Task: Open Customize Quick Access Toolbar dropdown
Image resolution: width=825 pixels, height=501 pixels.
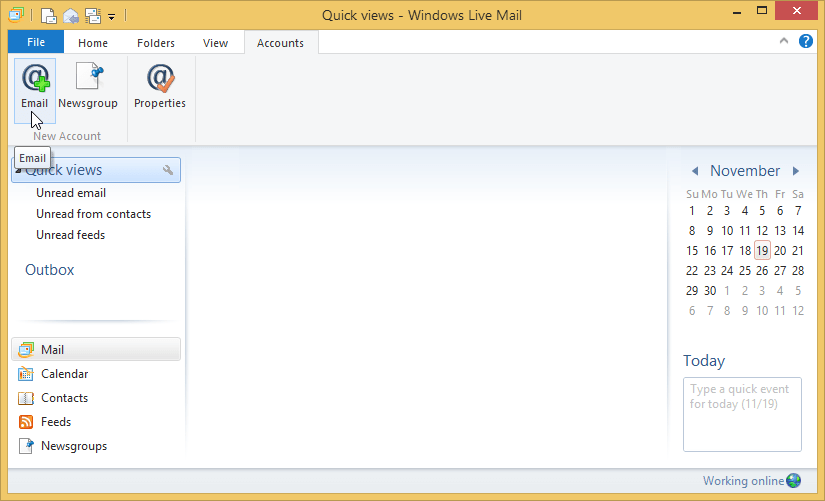Action: click(112, 16)
